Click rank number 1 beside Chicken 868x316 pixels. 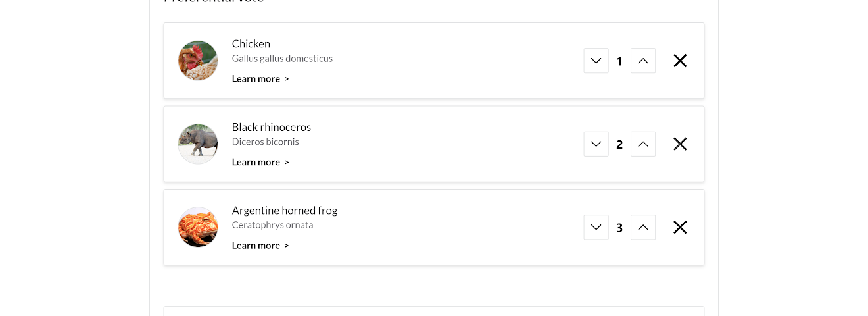[619, 61]
